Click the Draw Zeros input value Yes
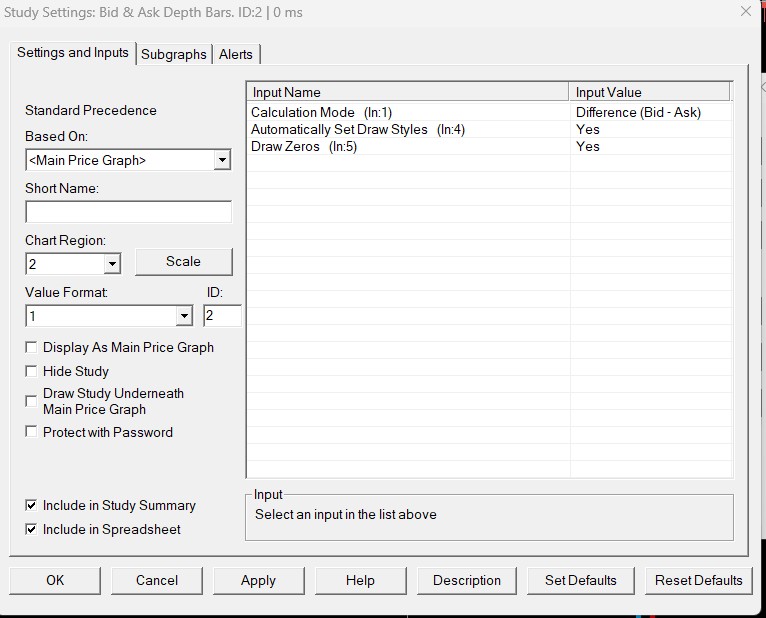The image size is (766, 618). pos(588,146)
